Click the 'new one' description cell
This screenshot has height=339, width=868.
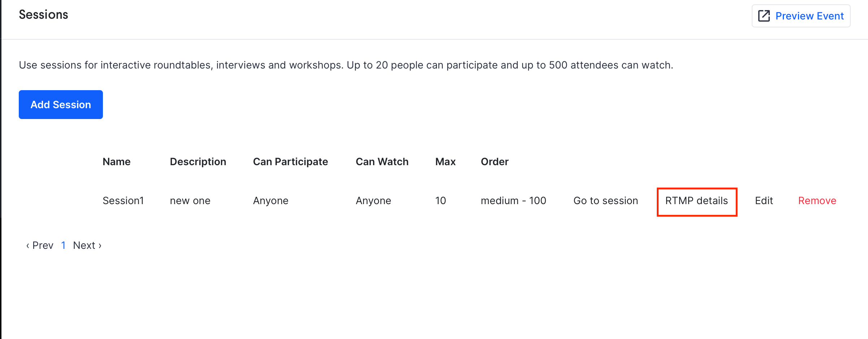tap(190, 201)
